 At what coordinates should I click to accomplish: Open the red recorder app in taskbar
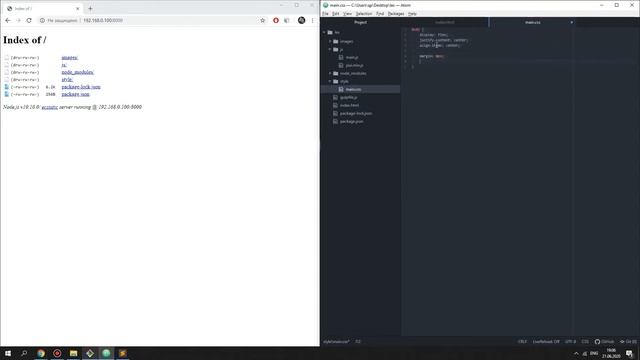[x=57, y=353]
